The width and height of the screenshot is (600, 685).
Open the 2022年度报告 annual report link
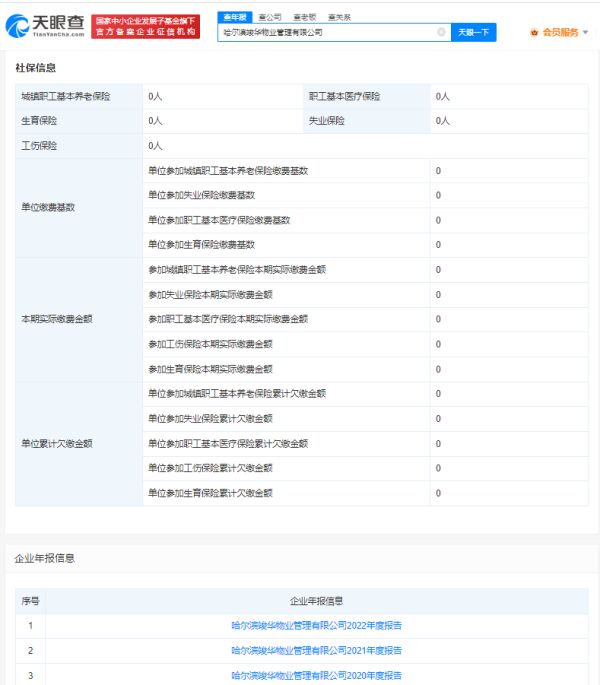point(316,625)
